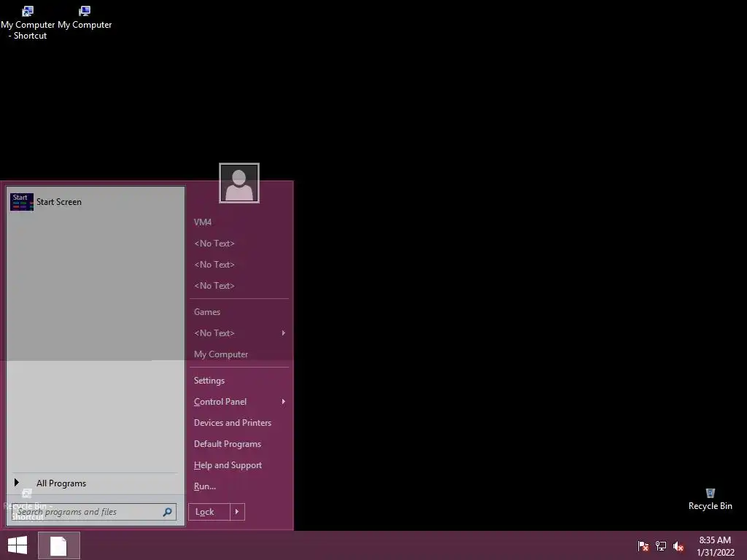Open the taskbar clock showing 8:35 AM
This screenshot has width=747, height=560.
(x=715, y=546)
